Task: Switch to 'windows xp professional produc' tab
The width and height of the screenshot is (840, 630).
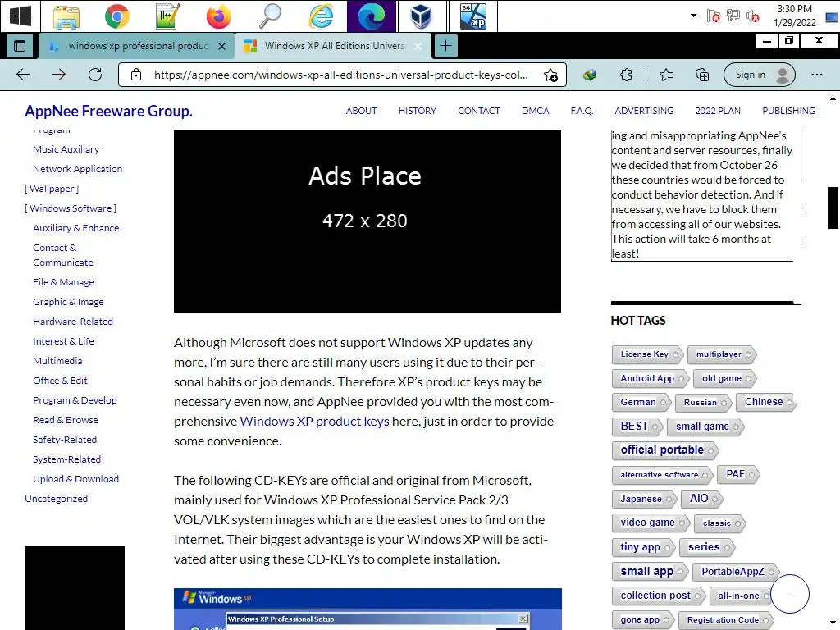Action: pos(138,46)
